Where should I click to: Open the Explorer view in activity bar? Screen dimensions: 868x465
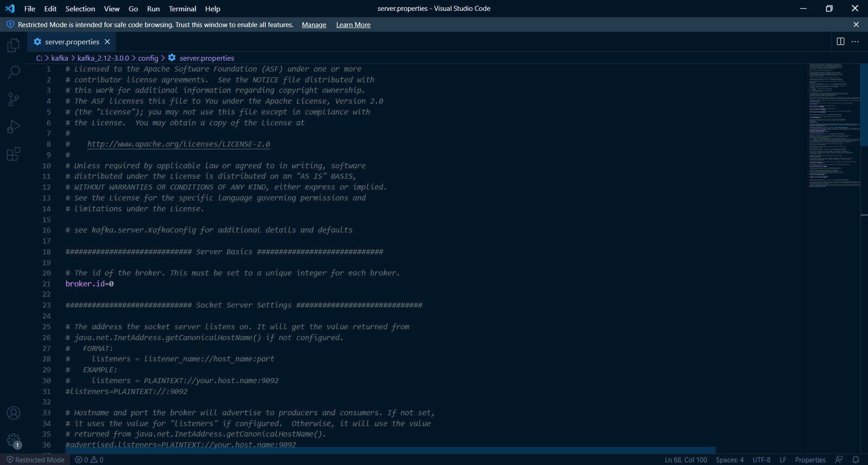tap(14, 45)
